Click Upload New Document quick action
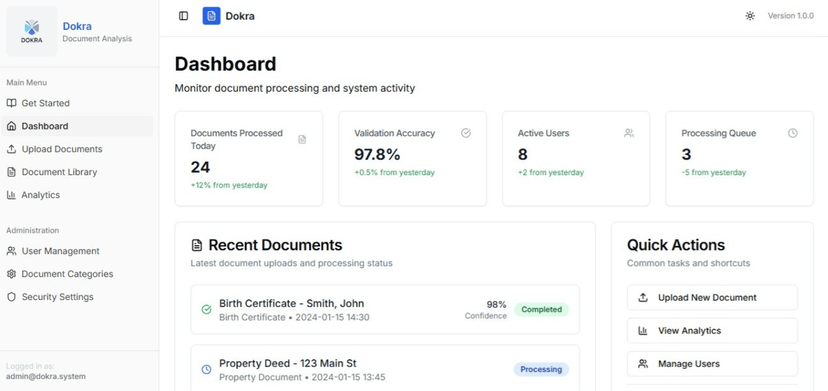828x391 pixels. tap(712, 297)
